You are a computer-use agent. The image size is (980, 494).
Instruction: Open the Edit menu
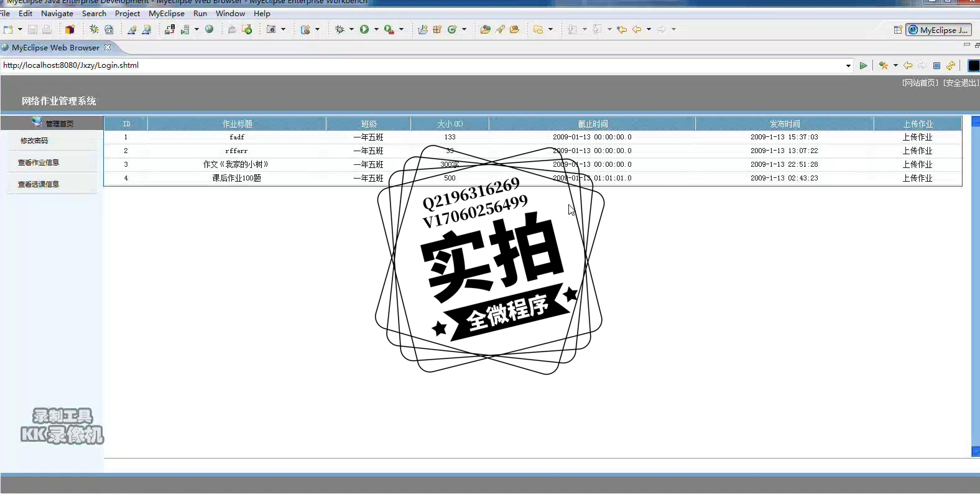tap(25, 13)
